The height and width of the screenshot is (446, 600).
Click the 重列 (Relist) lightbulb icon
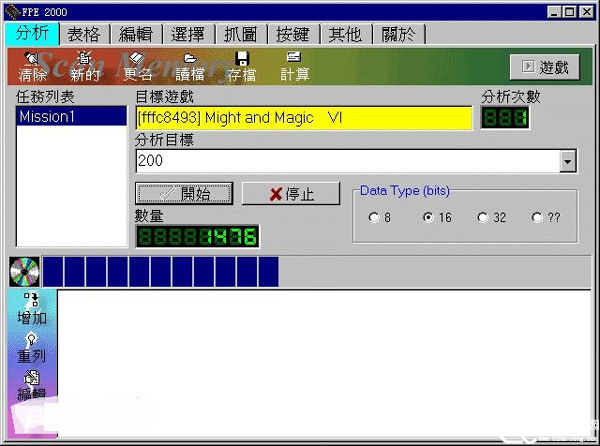point(31,348)
